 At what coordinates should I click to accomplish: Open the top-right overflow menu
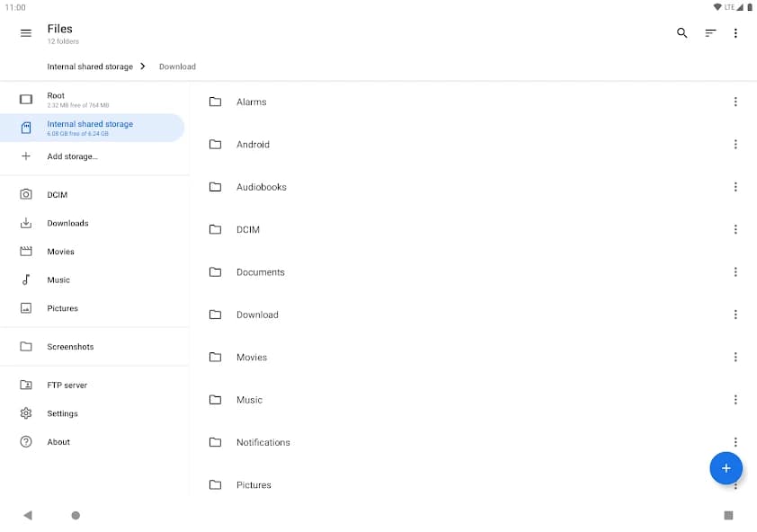pos(736,32)
